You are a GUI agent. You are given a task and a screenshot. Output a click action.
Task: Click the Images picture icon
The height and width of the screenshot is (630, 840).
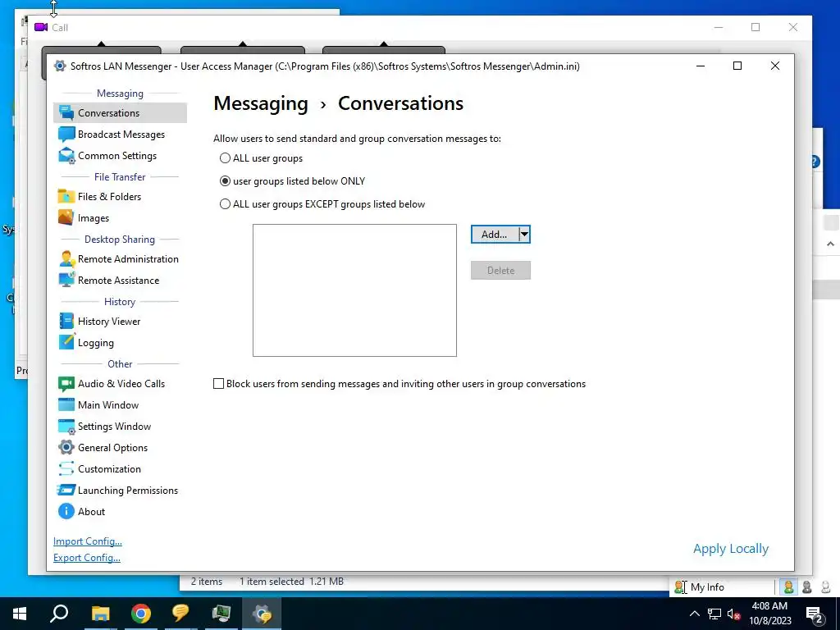[66, 217]
